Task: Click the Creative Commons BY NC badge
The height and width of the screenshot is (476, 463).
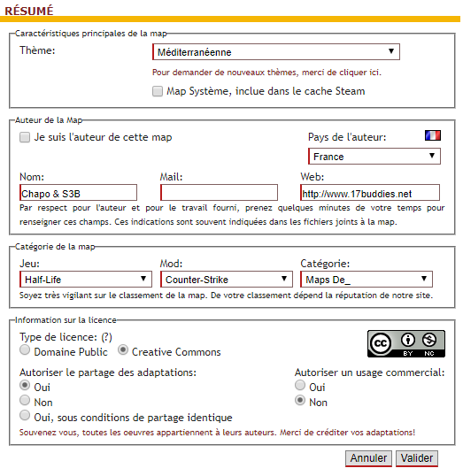Action: pos(406,343)
